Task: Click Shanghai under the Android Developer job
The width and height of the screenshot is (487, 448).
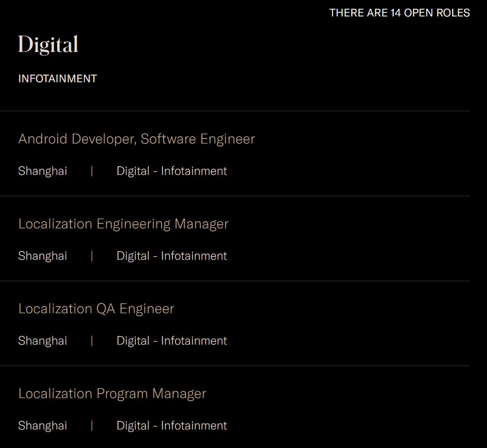Action: (x=42, y=171)
